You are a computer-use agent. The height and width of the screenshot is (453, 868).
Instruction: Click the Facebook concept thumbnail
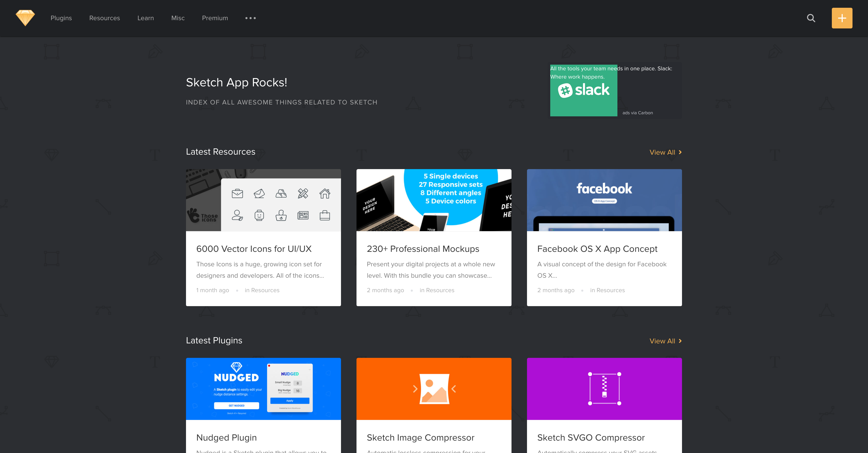pyautogui.click(x=604, y=200)
